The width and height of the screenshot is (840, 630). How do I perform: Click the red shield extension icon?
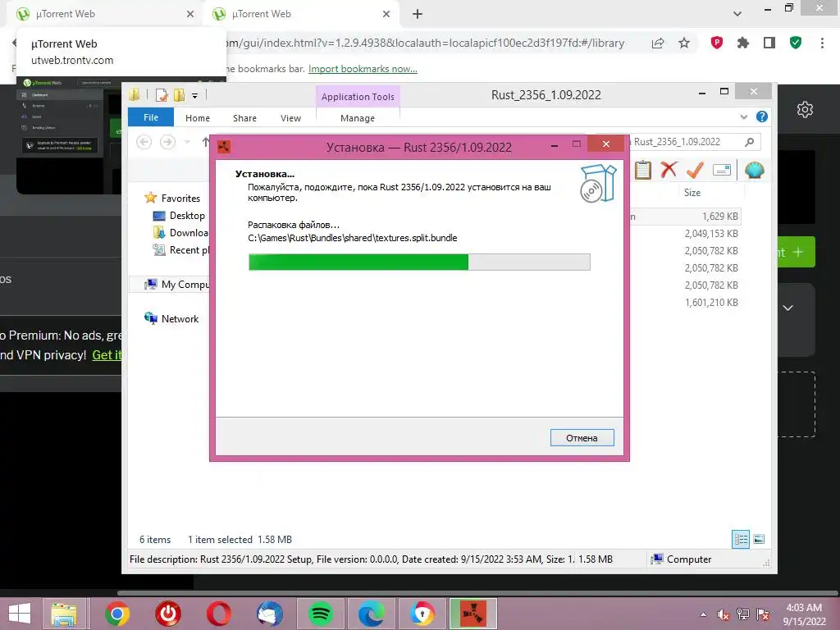coord(717,43)
